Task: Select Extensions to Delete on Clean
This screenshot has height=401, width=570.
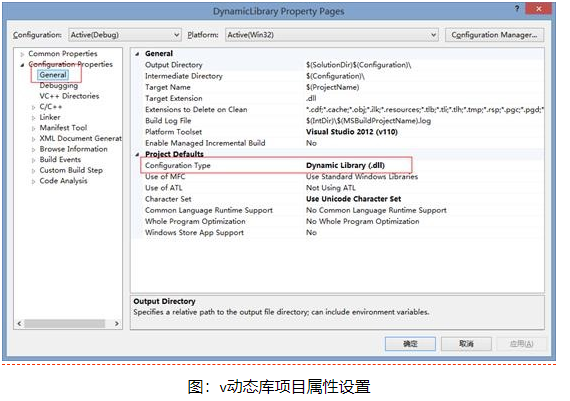Action: [x=196, y=110]
